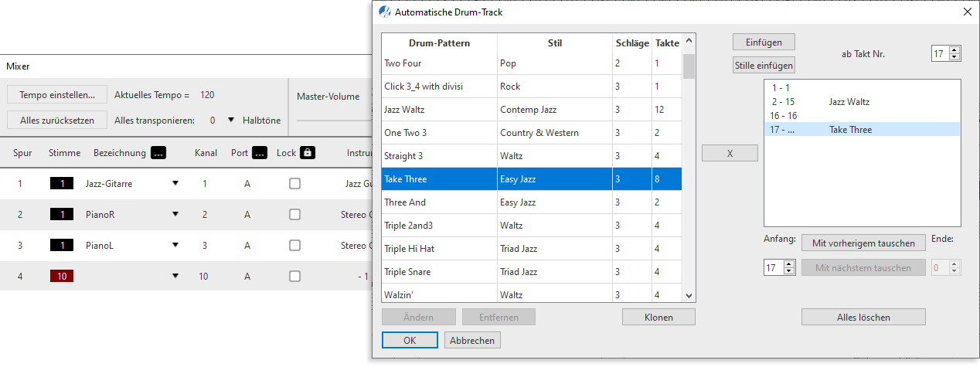
Task: Click the black voice badge for Jazz-Gitarre
Action: click(62, 184)
